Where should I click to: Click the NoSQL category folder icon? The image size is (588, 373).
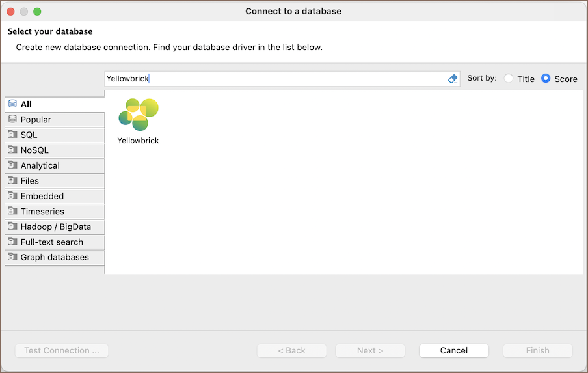pyautogui.click(x=12, y=150)
